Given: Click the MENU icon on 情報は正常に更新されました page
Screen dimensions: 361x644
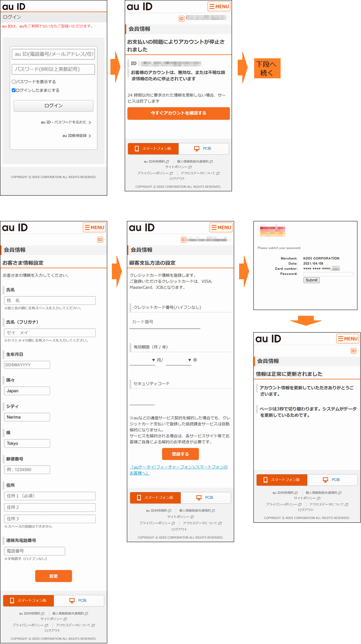Looking at the screenshot, I should [347, 339].
